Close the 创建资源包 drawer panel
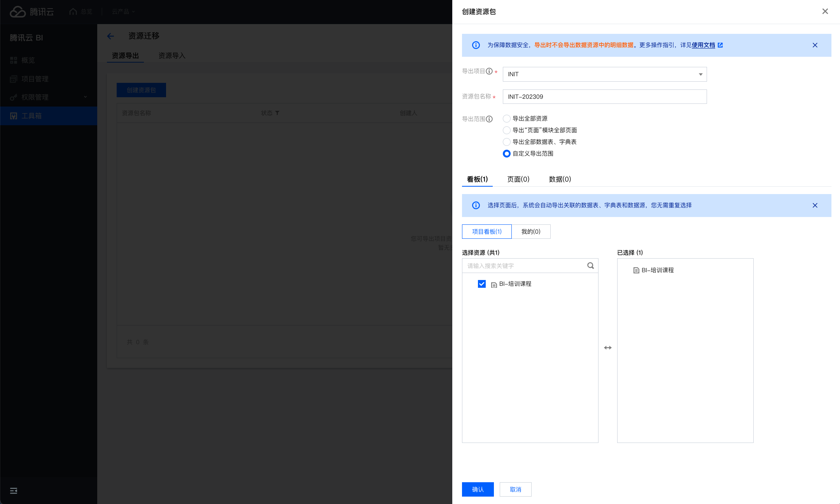Screen dimensions: 840x504 825,11
